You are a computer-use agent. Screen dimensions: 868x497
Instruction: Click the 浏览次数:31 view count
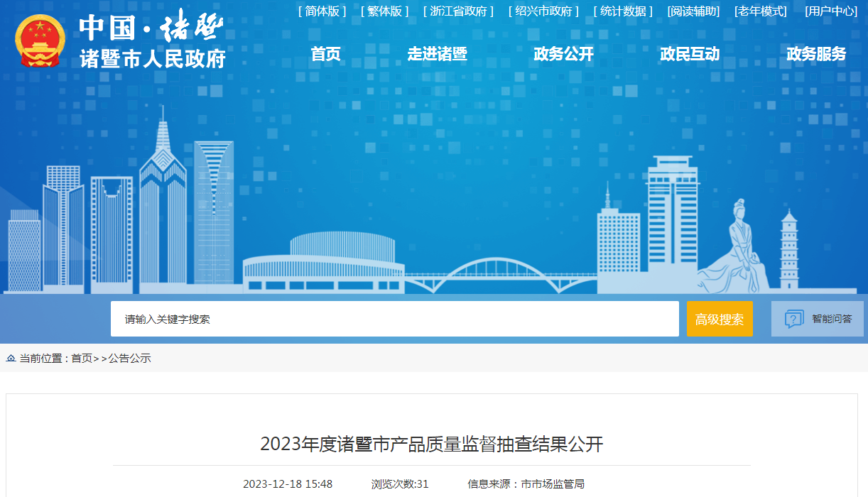pyautogui.click(x=400, y=484)
